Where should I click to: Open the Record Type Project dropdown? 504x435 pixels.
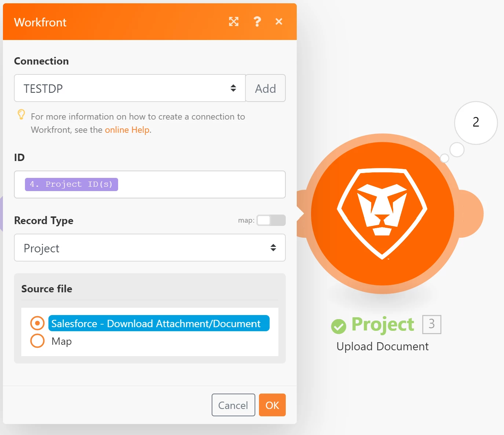click(150, 248)
